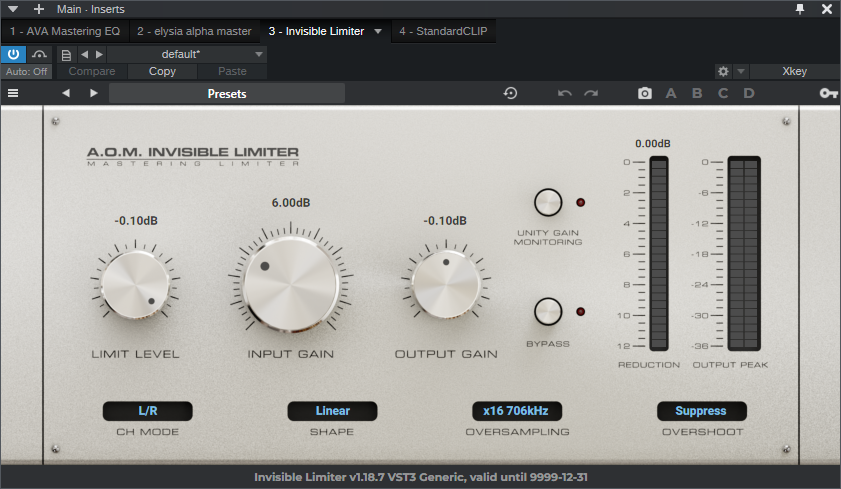Click Limit Level value -0.10dB
841x489 pixels.
pyautogui.click(x=136, y=220)
